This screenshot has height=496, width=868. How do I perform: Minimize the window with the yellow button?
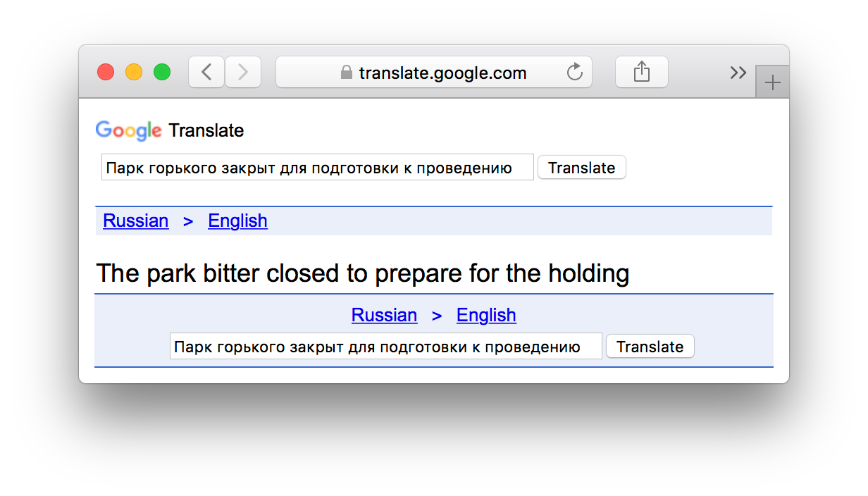coord(134,72)
